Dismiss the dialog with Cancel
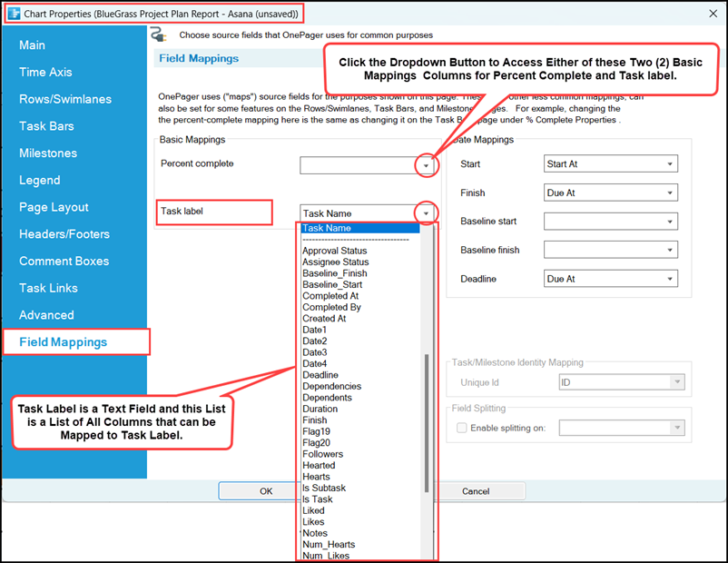 tap(475, 490)
